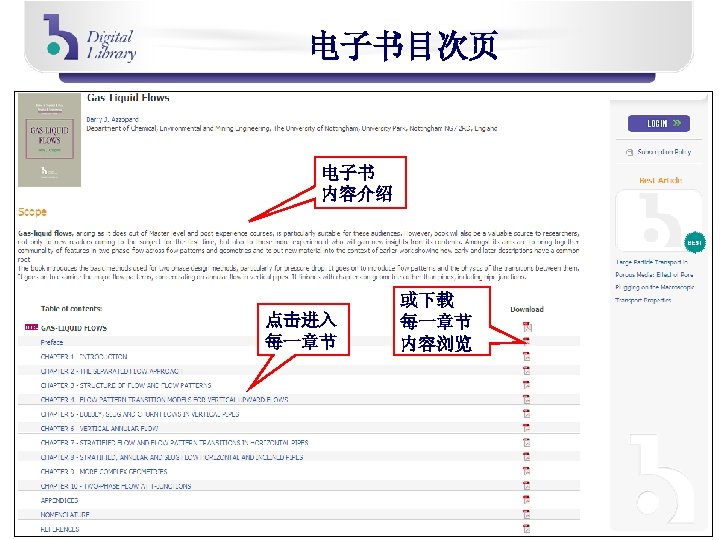
Task: Open the Preface section
Action: 52,342
